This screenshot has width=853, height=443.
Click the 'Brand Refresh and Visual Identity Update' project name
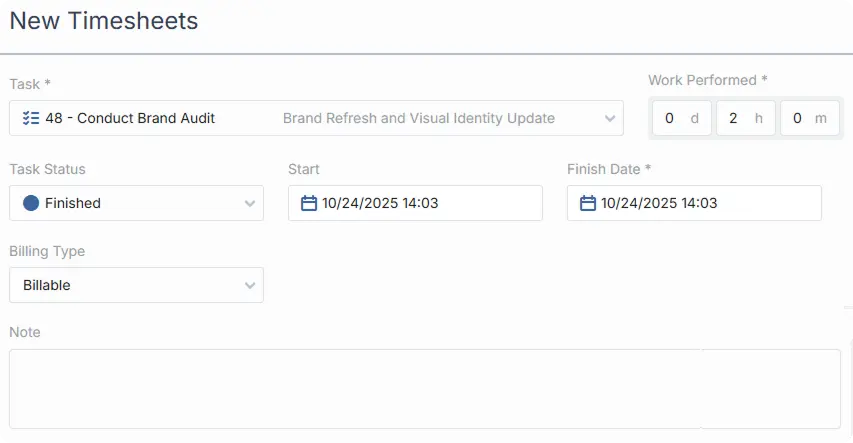pos(418,118)
